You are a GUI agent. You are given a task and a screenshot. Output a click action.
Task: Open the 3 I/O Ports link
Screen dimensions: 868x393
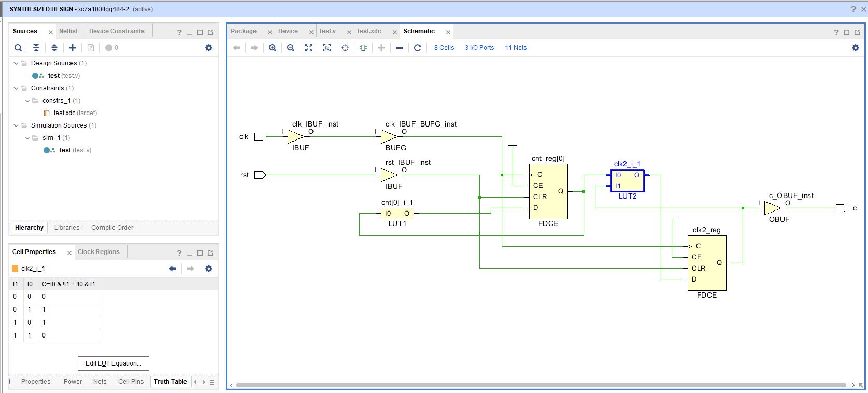pyautogui.click(x=479, y=48)
